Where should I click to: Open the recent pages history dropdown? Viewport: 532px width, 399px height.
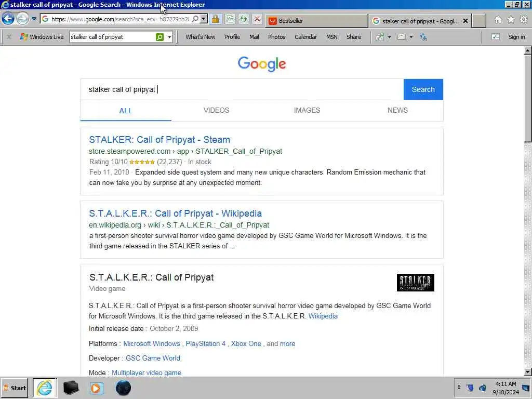[34, 19]
